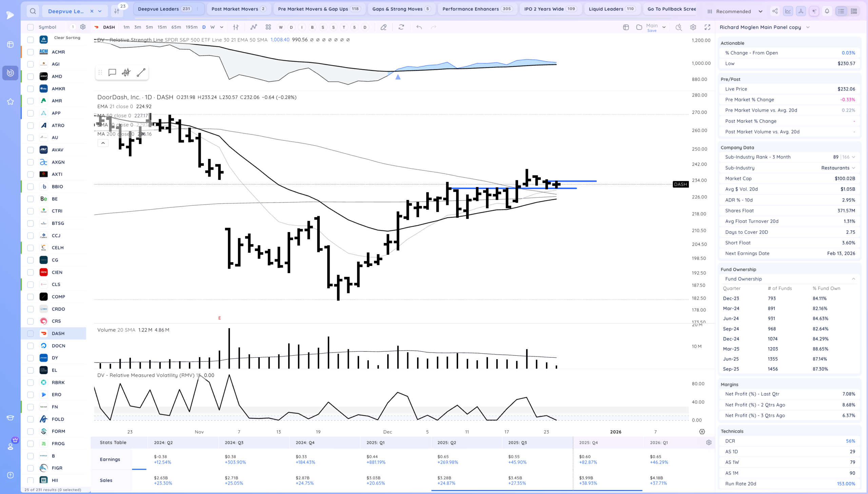
Task: Select the trend line drawing tool
Action: pos(141,72)
